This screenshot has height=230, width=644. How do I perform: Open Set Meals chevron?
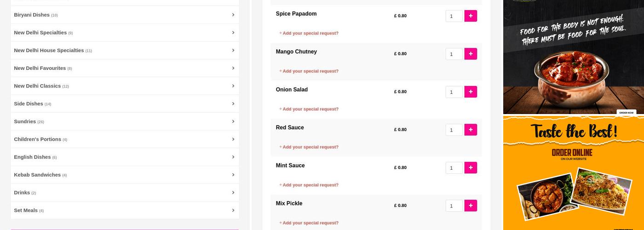[x=233, y=210]
